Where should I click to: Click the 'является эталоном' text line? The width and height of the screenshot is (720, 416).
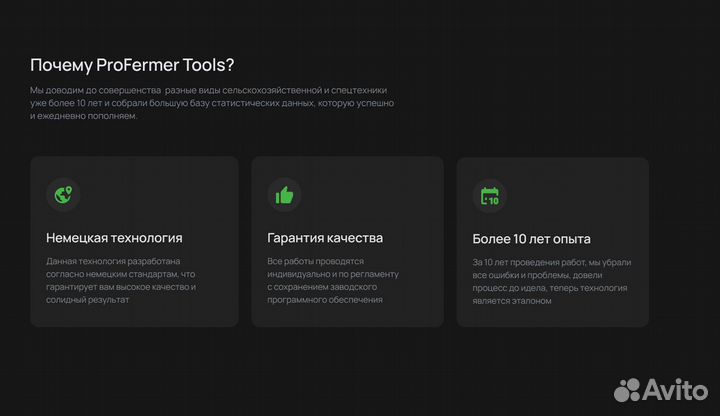click(x=511, y=301)
